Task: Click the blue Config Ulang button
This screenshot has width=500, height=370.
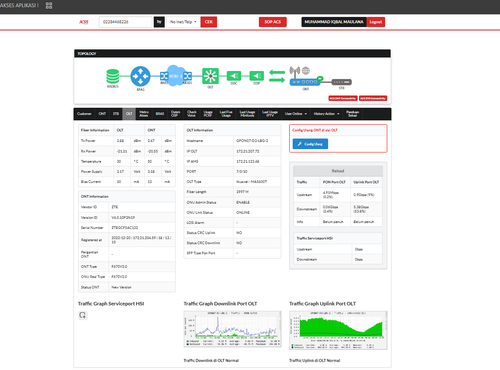Action: click(x=310, y=144)
